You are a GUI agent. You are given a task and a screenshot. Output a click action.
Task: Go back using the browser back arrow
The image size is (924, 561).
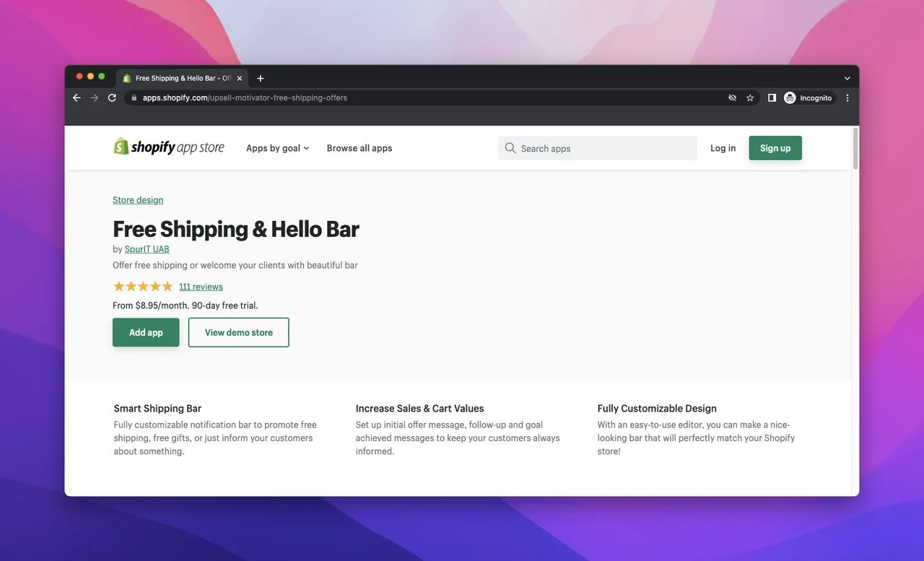[x=77, y=97]
